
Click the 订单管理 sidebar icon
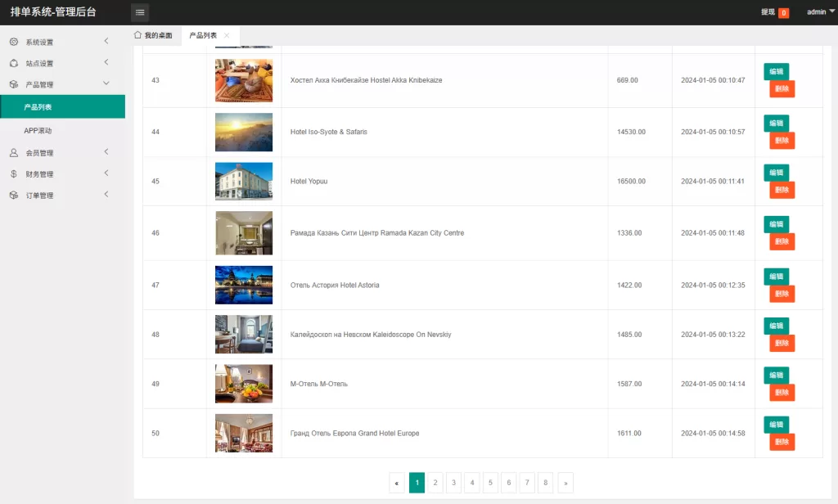14,196
